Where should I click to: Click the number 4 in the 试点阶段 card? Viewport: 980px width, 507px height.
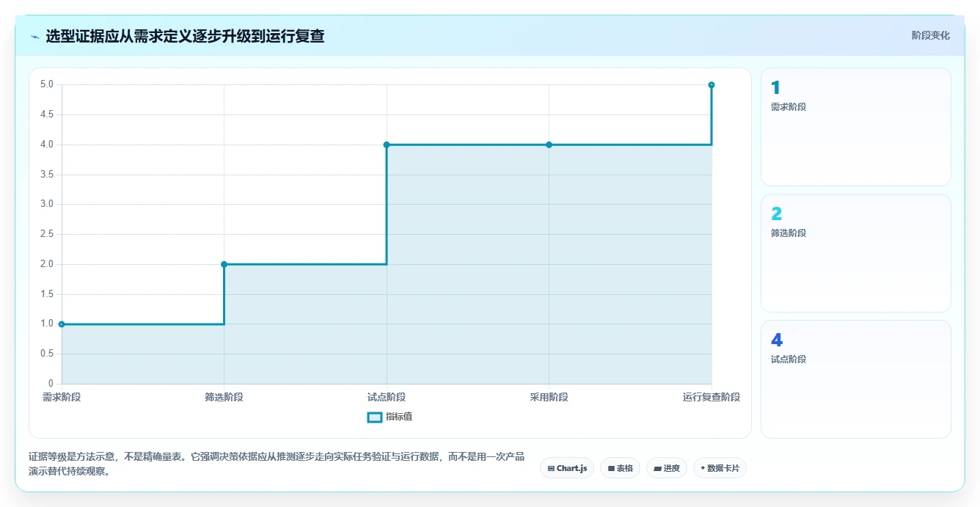[777, 340]
